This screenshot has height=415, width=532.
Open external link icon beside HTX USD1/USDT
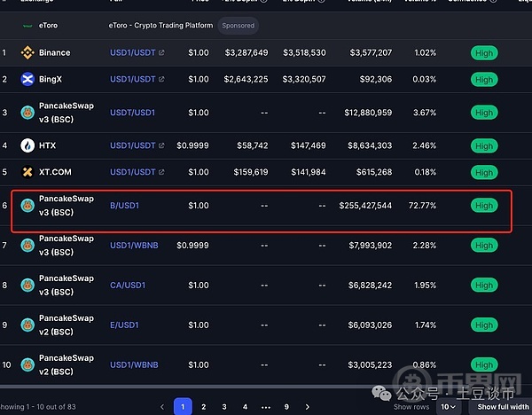[161, 145]
